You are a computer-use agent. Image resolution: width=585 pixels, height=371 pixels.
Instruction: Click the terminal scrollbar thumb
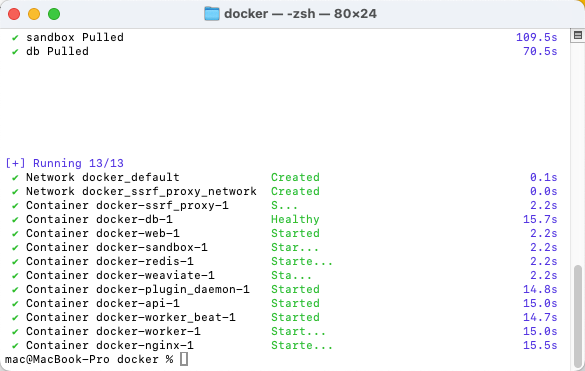(578, 315)
